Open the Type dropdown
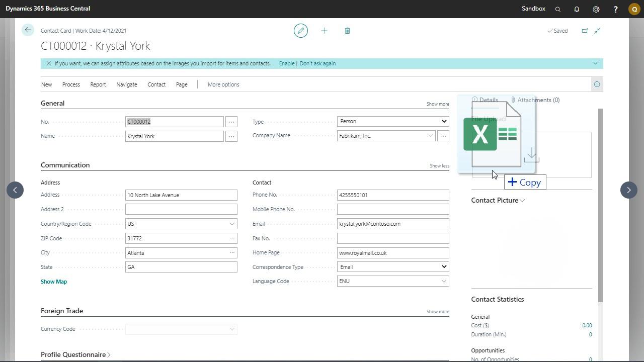The image size is (644, 362). click(392, 121)
